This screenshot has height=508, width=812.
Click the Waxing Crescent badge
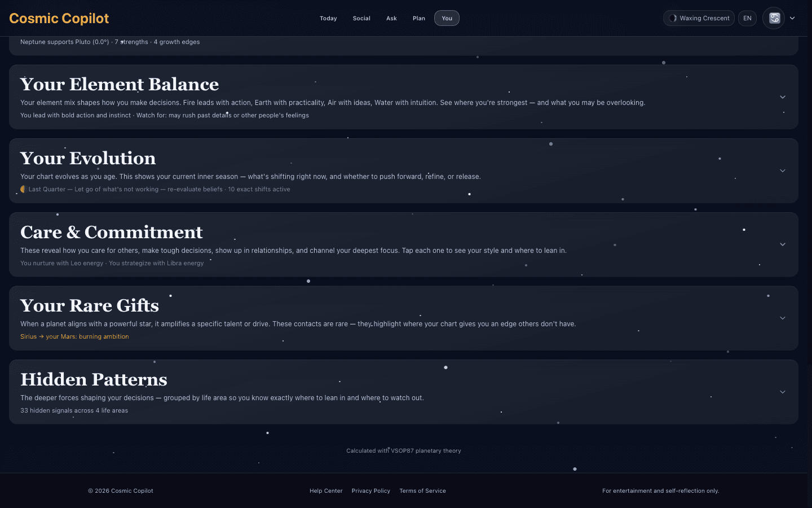[x=699, y=18]
